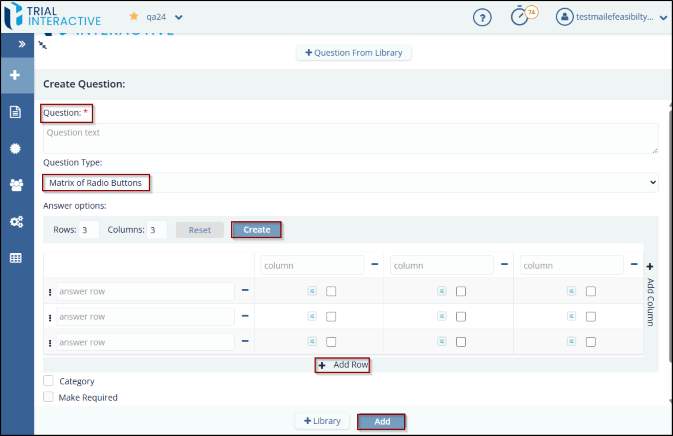Click Question From Library button
The image size is (673, 436).
pos(354,52)
